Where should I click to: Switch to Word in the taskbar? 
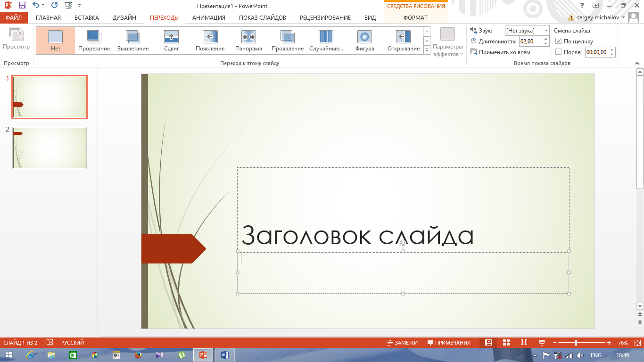pyautogui.click(x=225, y=355)
